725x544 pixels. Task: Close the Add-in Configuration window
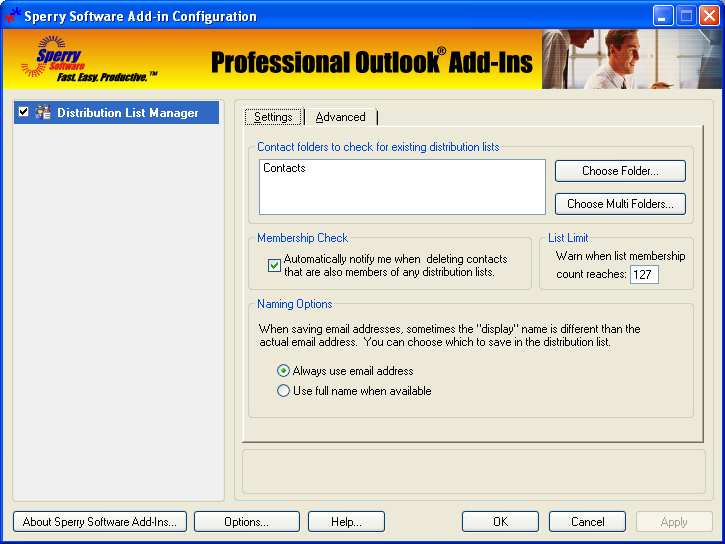(x=709, y=16)
